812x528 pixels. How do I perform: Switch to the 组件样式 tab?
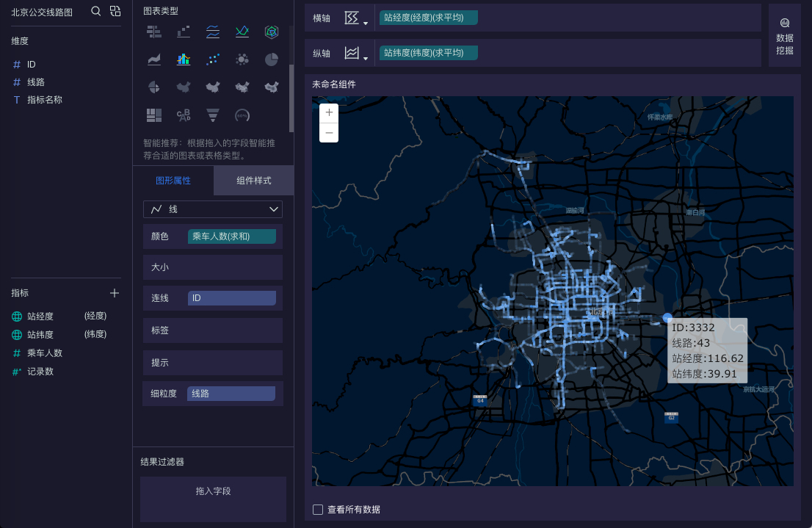(x=254, y=181)
